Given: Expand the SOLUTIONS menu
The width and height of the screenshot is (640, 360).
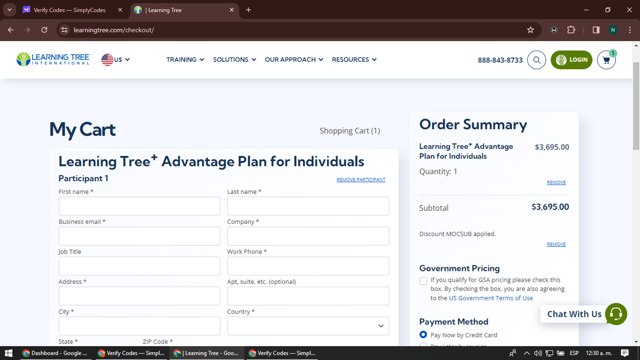Looking at the screenshot, I should point(234,60).
